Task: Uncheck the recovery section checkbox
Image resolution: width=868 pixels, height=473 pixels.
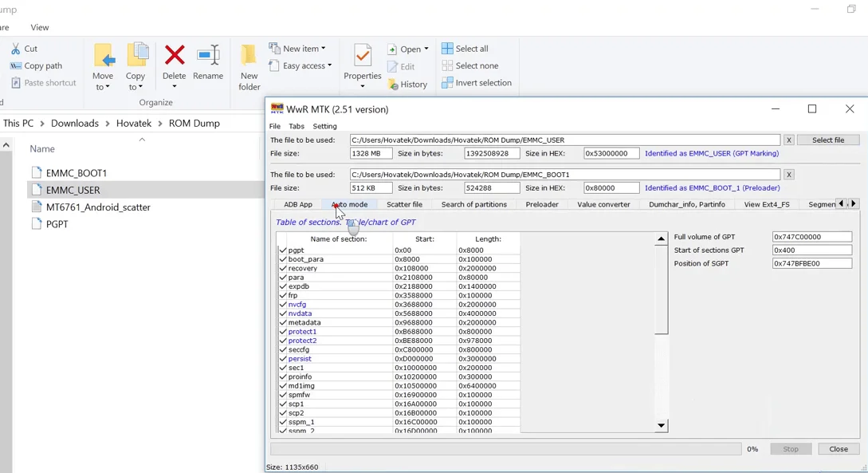Action: [283, 268]
